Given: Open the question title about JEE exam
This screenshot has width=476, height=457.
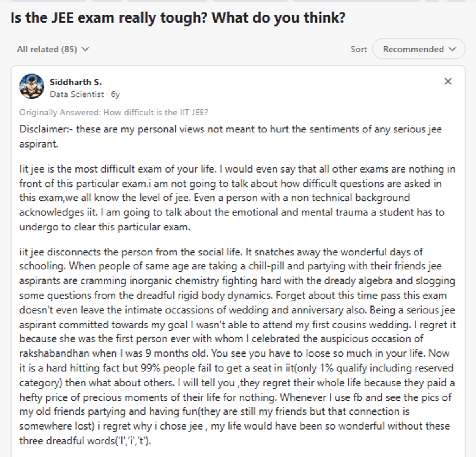Looking at the screenshot, I should [x=178, y=18].
